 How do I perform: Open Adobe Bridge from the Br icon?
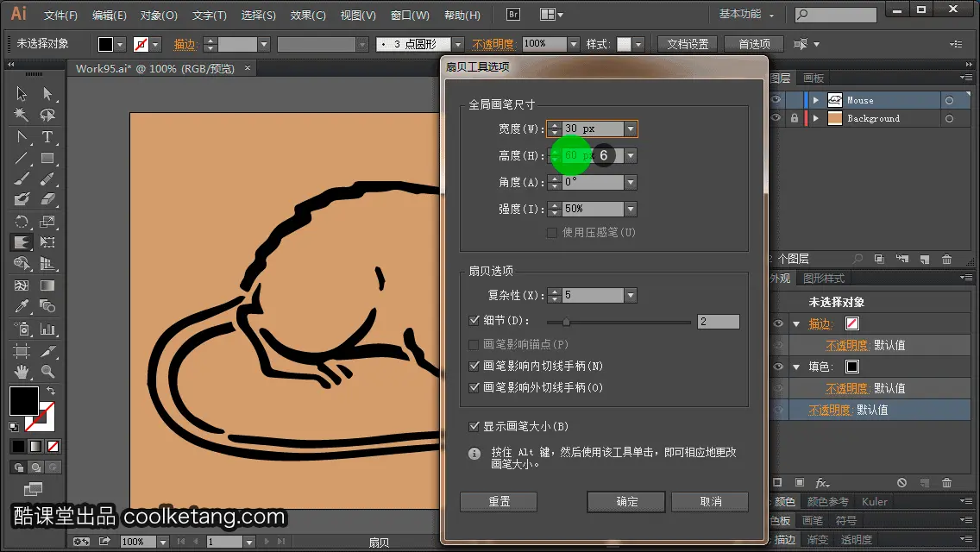(x=513, y=15)
